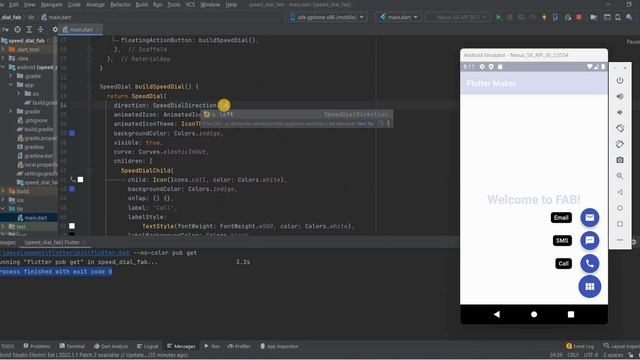Raise emulator volume with volume up icon
Image resolution: width=640 pixels, height=360 pixels.
pyautogui.click(x=620, y=96)
